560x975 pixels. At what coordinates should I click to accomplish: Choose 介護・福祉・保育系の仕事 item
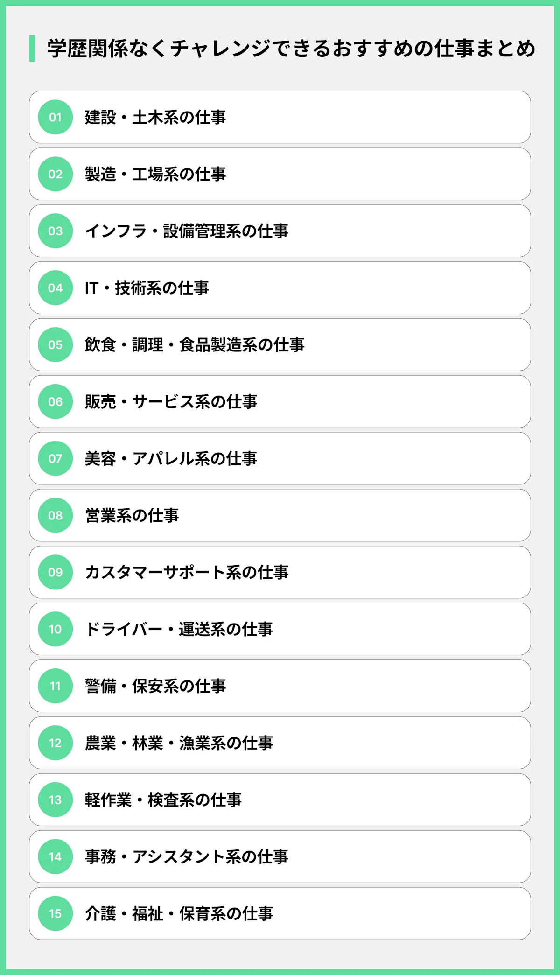pos(179,913)
